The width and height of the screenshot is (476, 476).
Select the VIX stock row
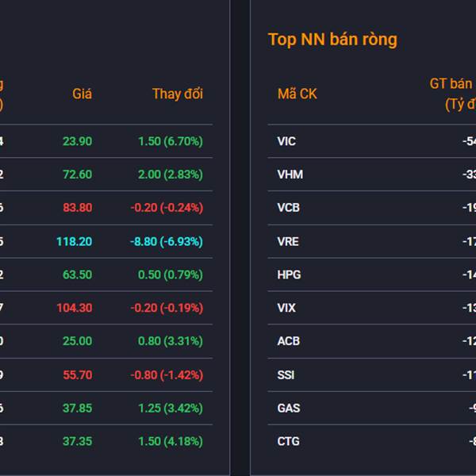pyautogui.click(x=286, y=308)
